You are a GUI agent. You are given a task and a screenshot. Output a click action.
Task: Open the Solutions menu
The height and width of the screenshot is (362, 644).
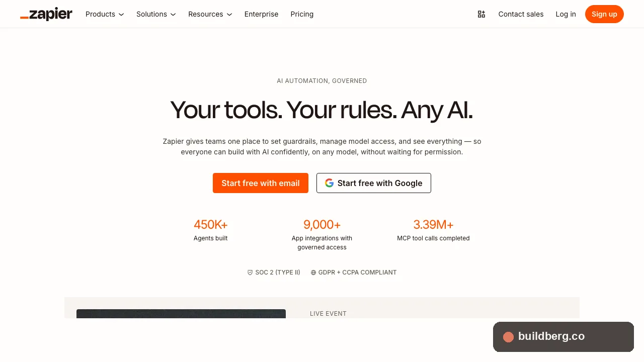pyautogui.click(x=155, y=14)
